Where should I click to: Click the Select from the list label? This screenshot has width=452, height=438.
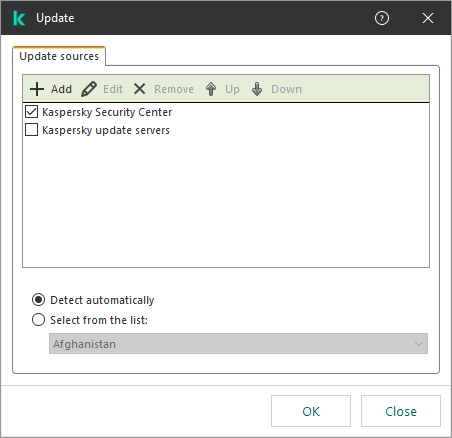pyautogui.click(x=99, y=320)
